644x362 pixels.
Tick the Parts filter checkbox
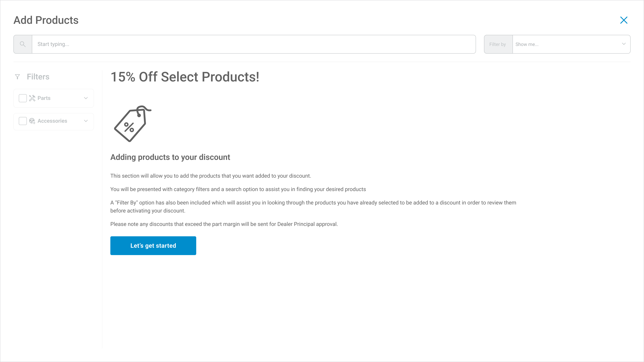[x=23, y=98]
